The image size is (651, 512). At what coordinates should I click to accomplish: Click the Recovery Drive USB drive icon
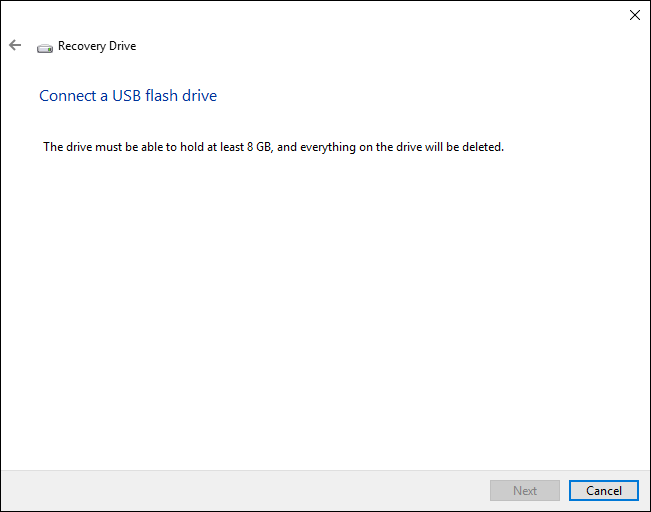pyautogui.click(x=45, y=48)
